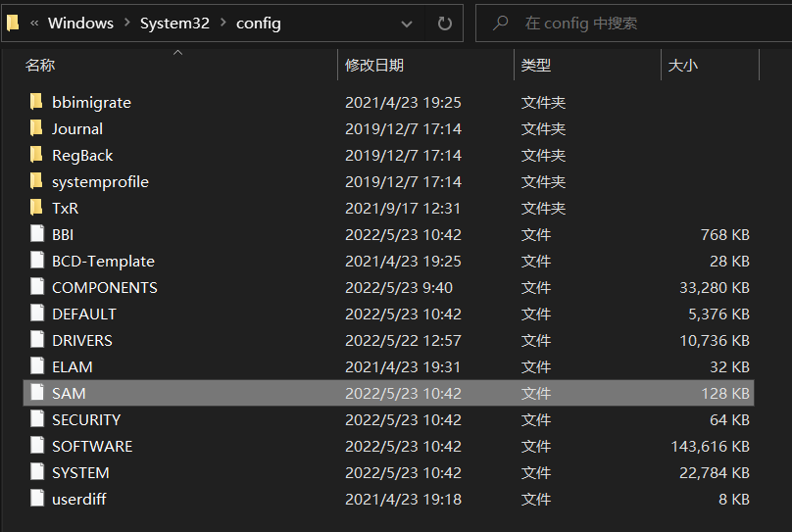Open the chevron after System32 breadcrumb
This screenshot has width=792, height=532.
click(223, 23)
